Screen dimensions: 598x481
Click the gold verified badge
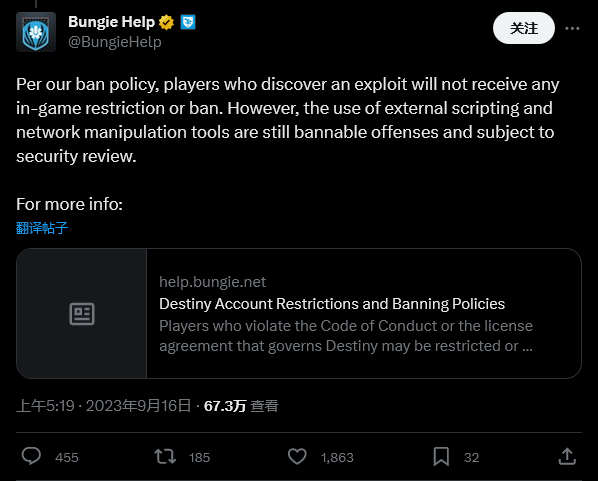tap(166, 22)
